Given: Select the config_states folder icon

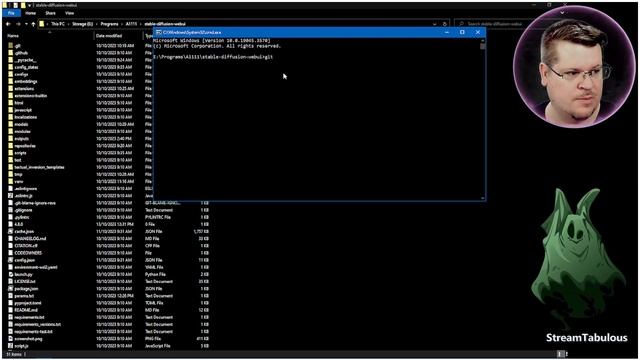Looking at the screenshot, I should [x=11, y=67].
